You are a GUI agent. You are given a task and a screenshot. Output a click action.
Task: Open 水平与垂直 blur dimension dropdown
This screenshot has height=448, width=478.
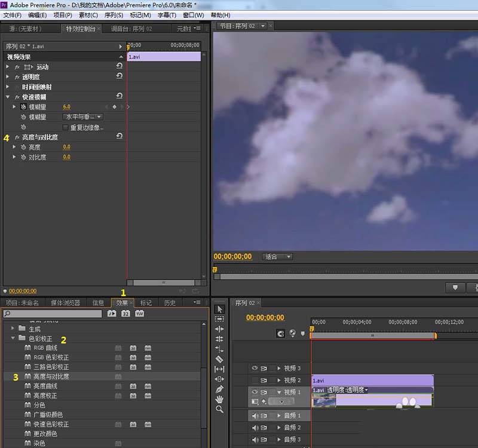[83, 116]
